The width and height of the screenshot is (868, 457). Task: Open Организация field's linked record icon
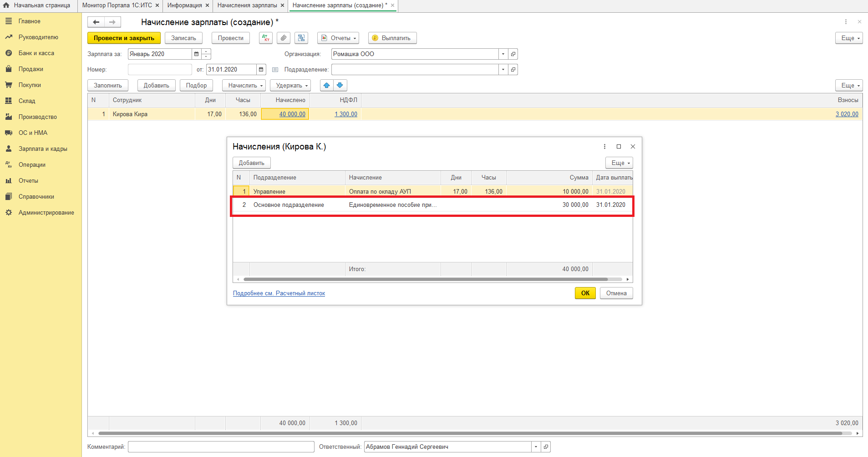point(513,54)
